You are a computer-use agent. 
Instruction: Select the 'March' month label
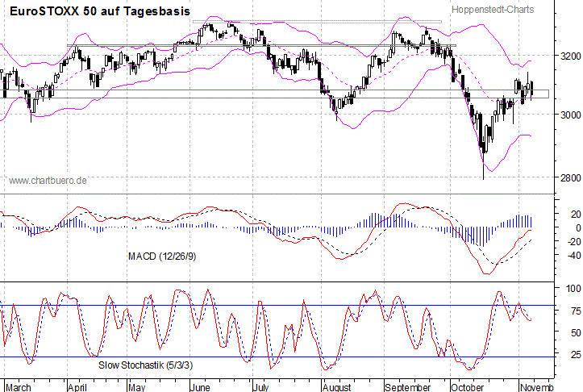19,387
